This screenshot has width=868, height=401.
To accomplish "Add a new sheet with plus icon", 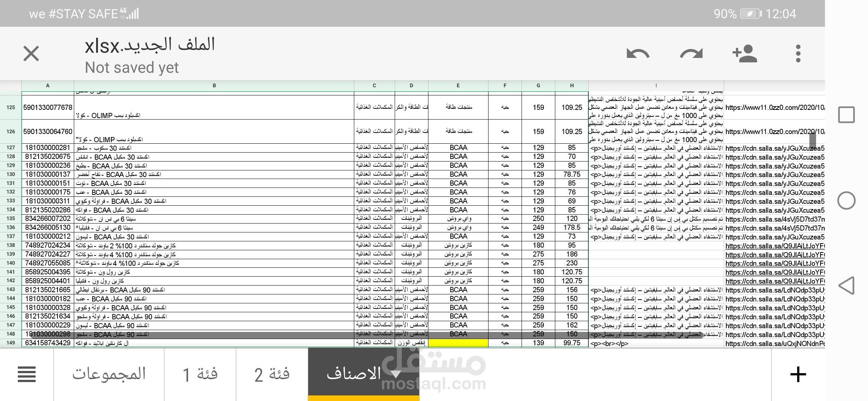I will [x=798, y=374].
